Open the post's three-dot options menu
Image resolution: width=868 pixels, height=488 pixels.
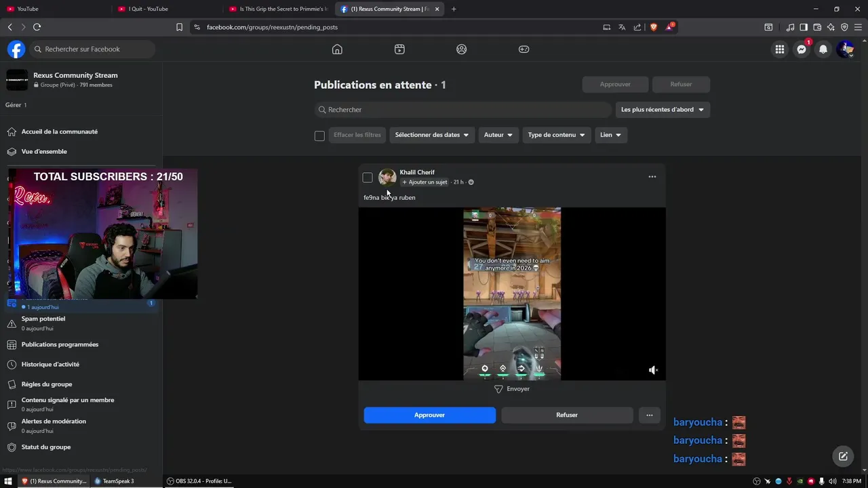[x=652, y=177]
